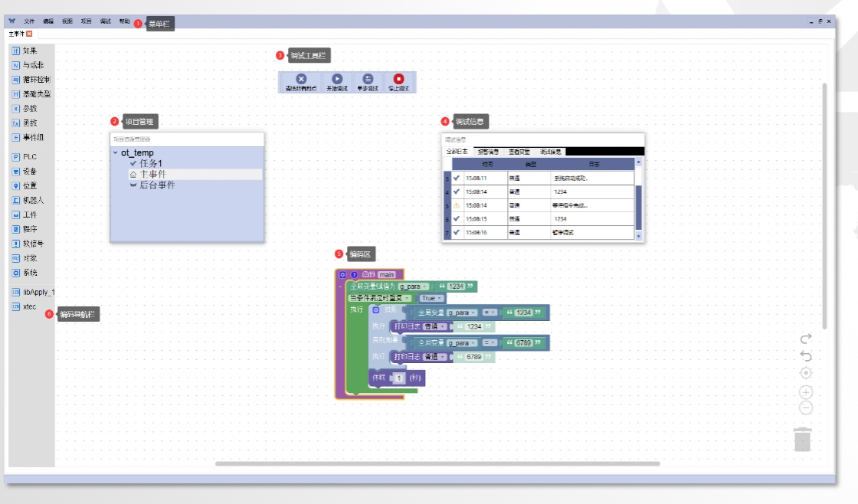Collapse the ot_temp project tree node
Viewport: 858px width, 504px height.
116,152
